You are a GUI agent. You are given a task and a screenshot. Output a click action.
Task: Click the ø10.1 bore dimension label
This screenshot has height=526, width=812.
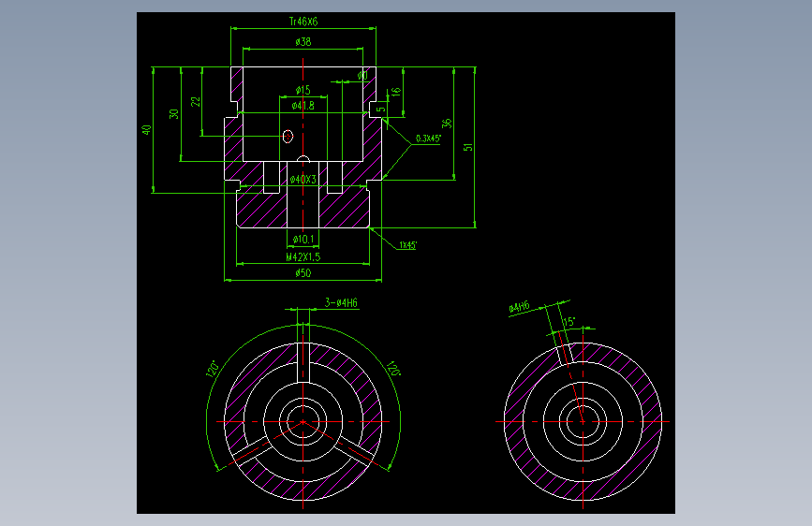[303, 240]
